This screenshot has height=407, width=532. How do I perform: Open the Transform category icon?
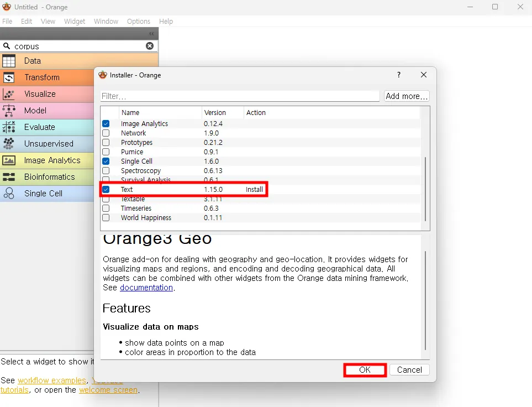[x=9, y=77]
